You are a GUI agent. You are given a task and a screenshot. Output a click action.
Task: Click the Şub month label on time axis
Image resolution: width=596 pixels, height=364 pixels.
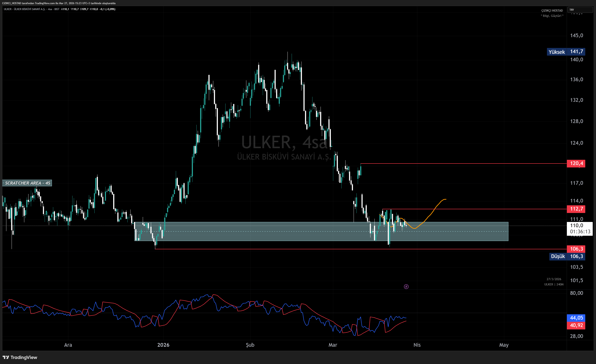[250, 345]
